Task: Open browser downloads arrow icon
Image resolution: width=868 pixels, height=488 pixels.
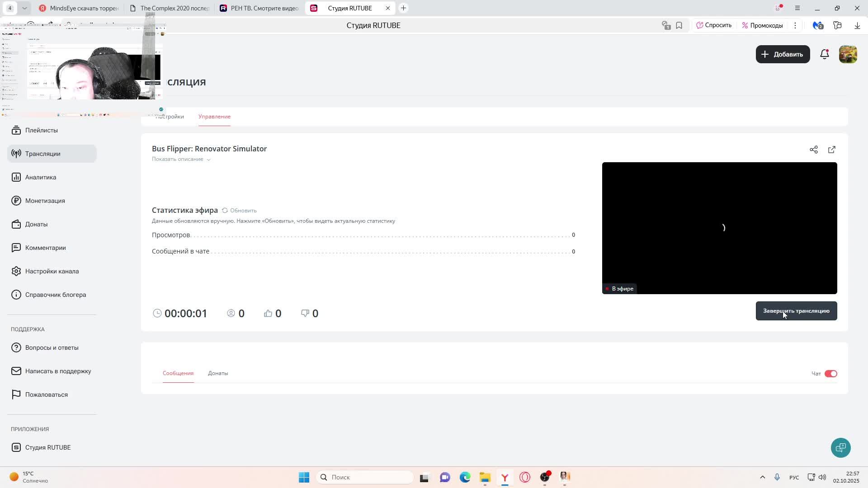Action: pyautogui.click(x=857, y=25)
